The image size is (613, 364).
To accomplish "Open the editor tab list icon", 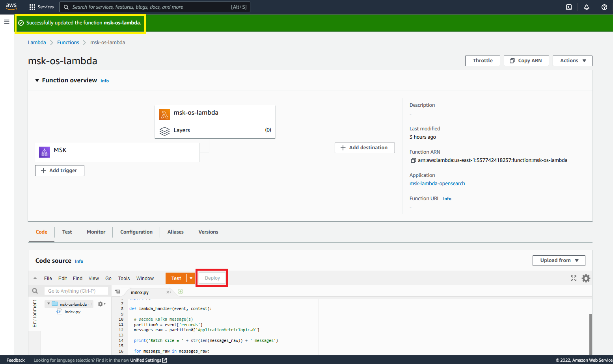I will coord(117,292).
